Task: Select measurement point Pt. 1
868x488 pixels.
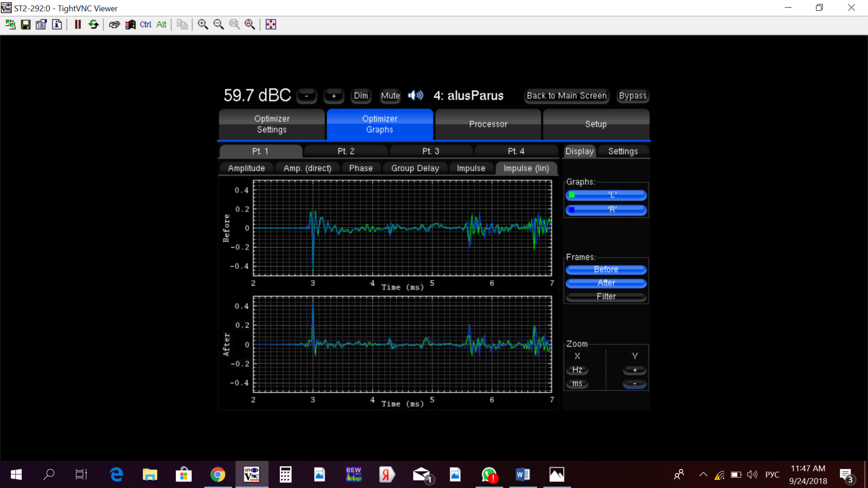Action: coord(260,151)
